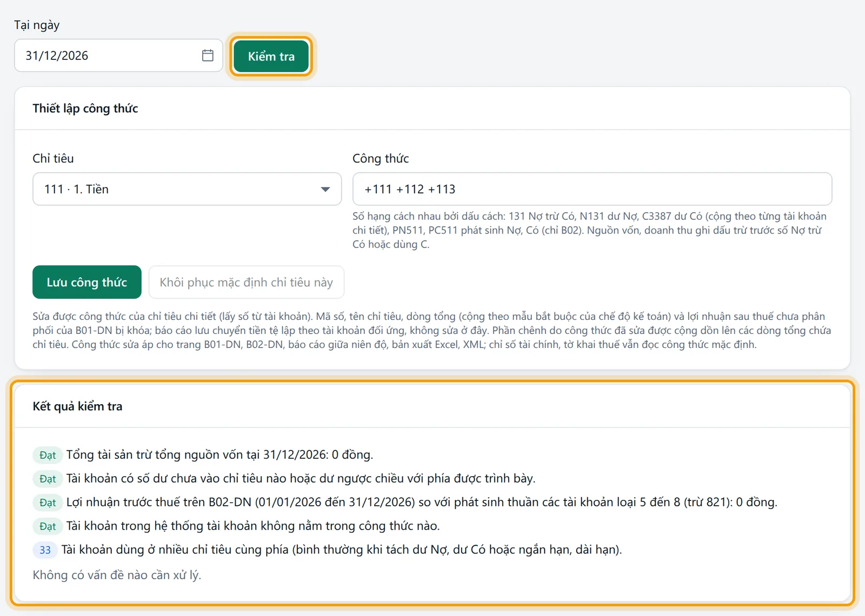Click the Số hạng cách nhau formula hint
865x616 pixels.
pos(590,230)
